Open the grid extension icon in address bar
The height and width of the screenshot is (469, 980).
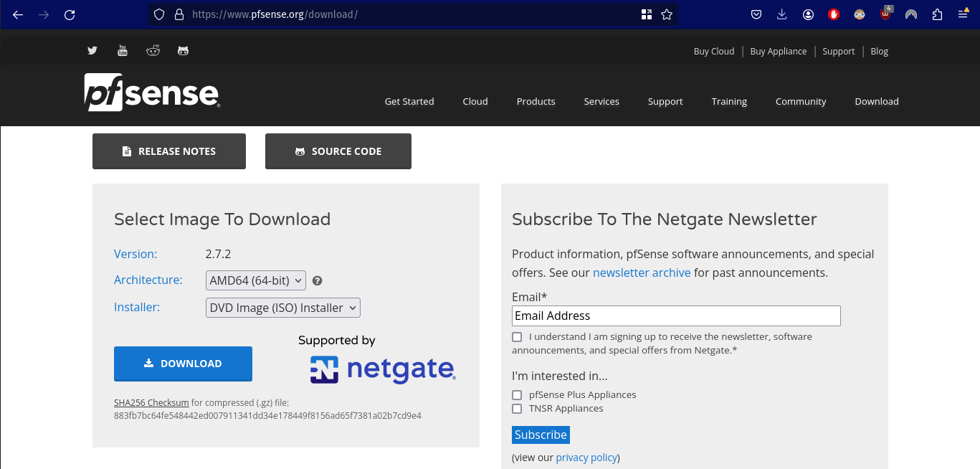pyautogui.click(x=646, y=14)
